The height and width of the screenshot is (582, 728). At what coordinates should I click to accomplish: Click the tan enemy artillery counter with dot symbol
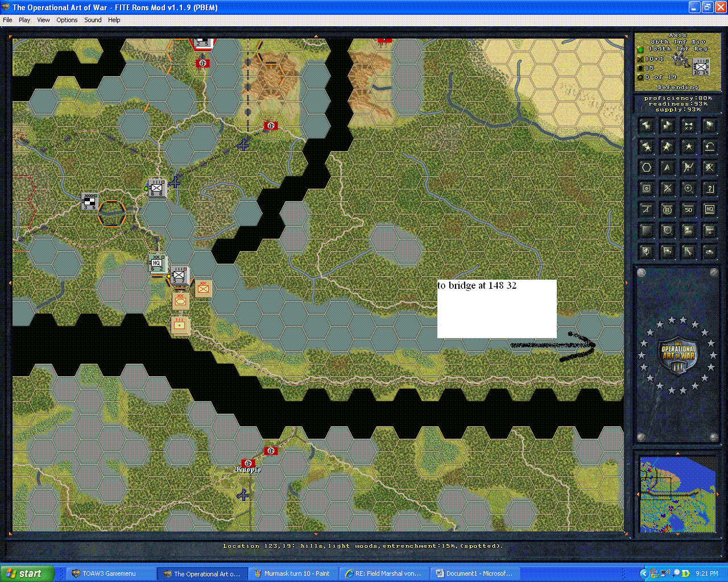180,326
